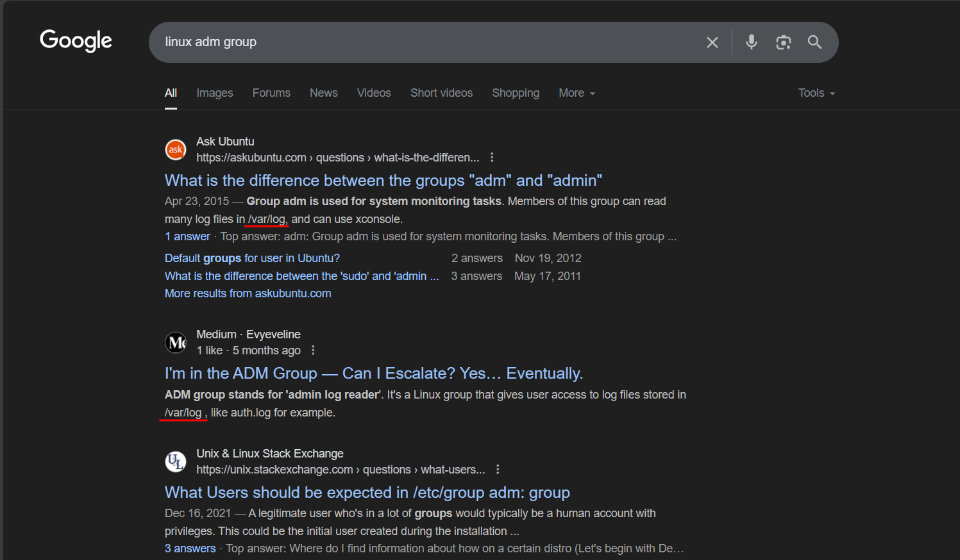Open 'difference between groups adm and admin' result
The width and height of the screenshot is (960, 560).
click(x=383, y=181)
